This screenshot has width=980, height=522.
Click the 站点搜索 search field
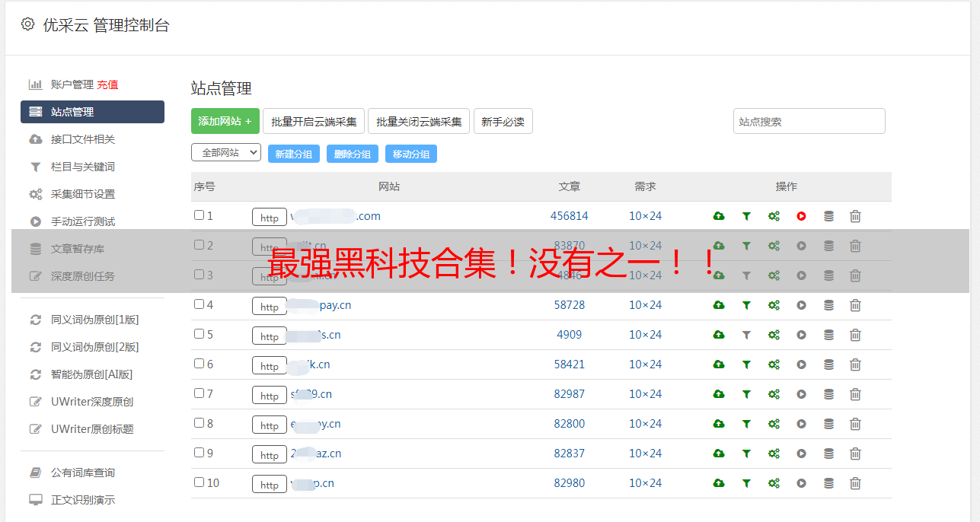[809, 121]
